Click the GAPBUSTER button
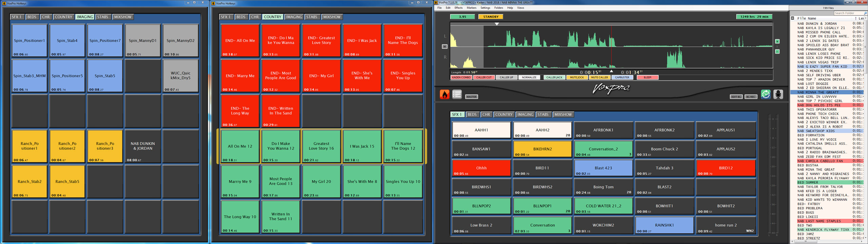The width and height of the screenshot is (868, 244). click(x=622, y=77)
